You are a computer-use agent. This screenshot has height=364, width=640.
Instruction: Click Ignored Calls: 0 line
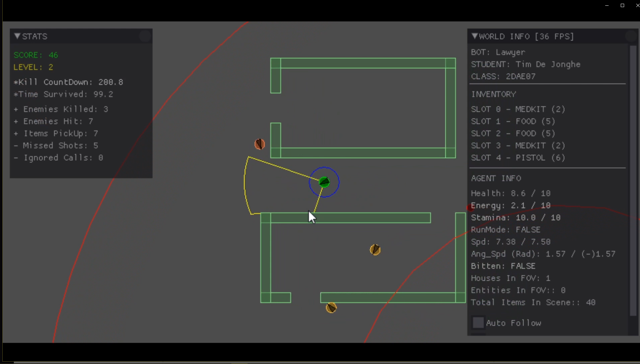coord(58,158)
